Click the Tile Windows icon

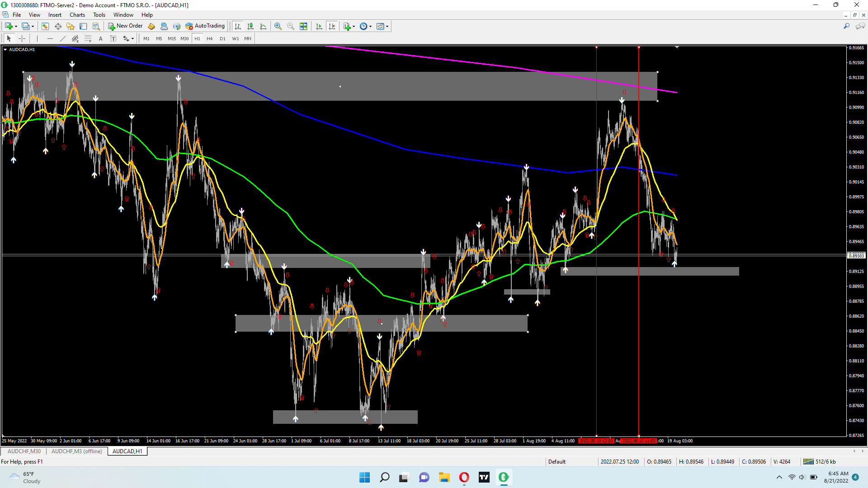303,26
